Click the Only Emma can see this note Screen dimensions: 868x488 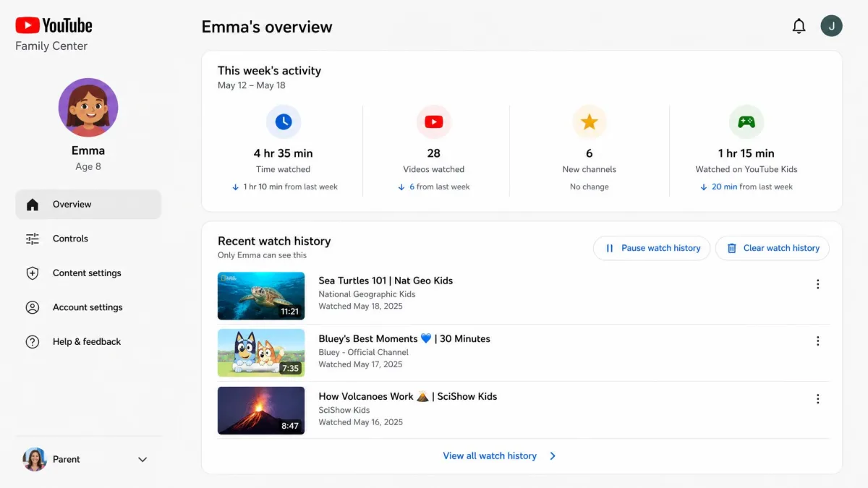point(262,255)
